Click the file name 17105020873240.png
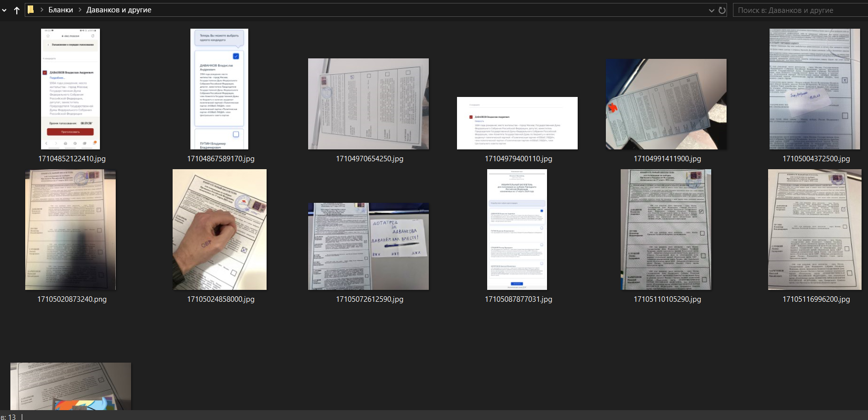868x420 pixels. point(72,299)
